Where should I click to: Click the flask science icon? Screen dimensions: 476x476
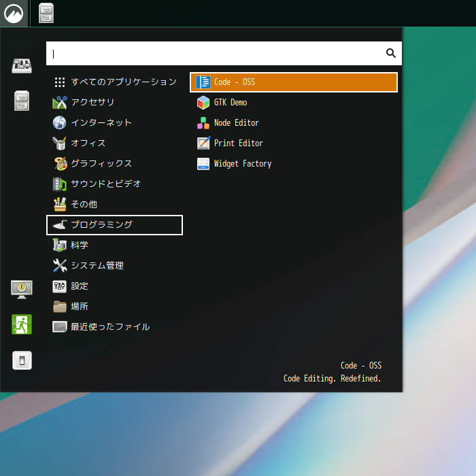[x=60, y=245]
